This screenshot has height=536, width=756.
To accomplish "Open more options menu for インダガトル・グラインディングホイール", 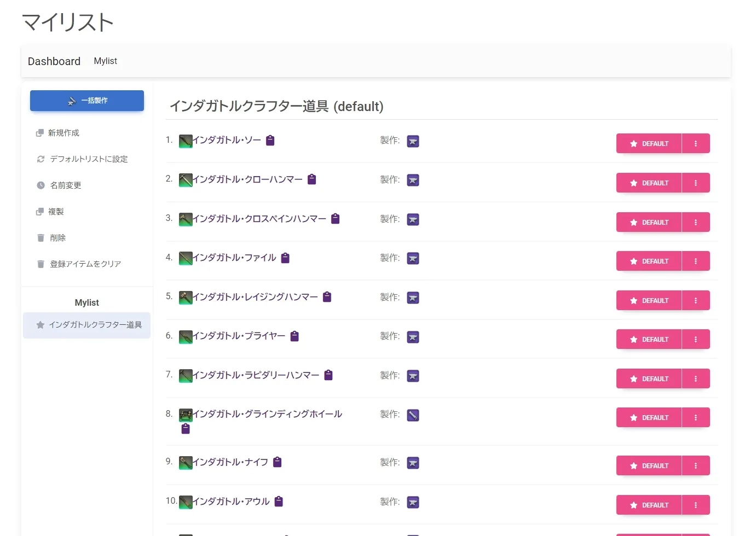I will coord(696,417).
